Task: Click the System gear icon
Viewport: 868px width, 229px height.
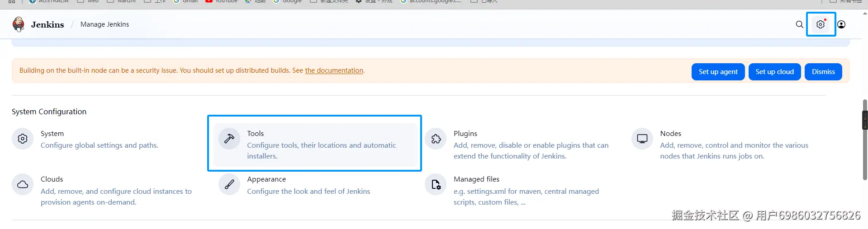Action: [x=23, y=139]
